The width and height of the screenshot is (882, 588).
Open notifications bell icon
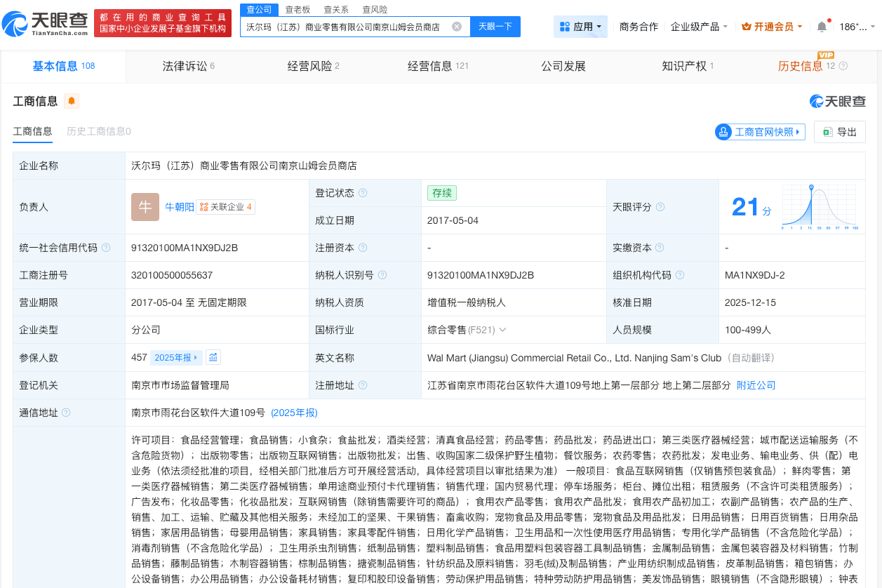point(822,27)
